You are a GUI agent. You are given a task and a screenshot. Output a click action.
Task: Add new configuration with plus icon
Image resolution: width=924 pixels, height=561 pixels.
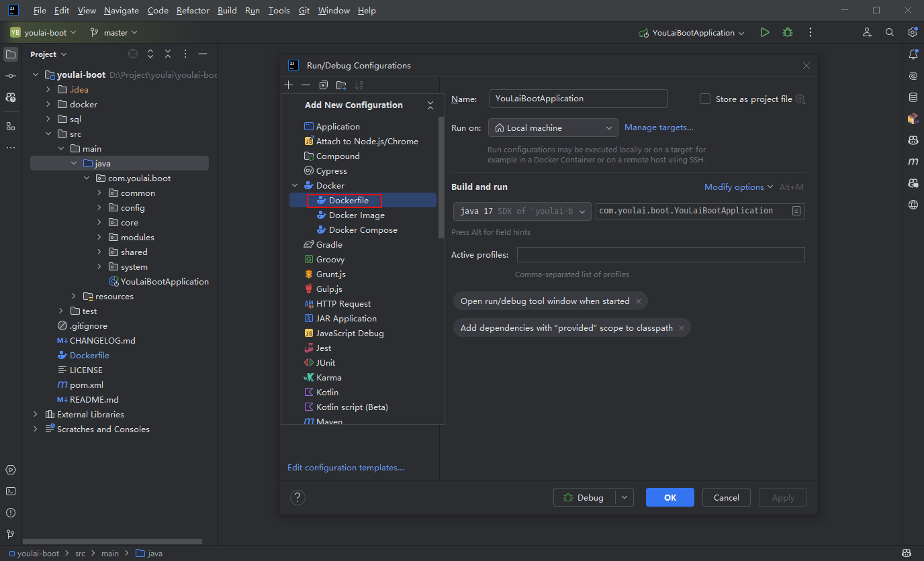[289, 85]
